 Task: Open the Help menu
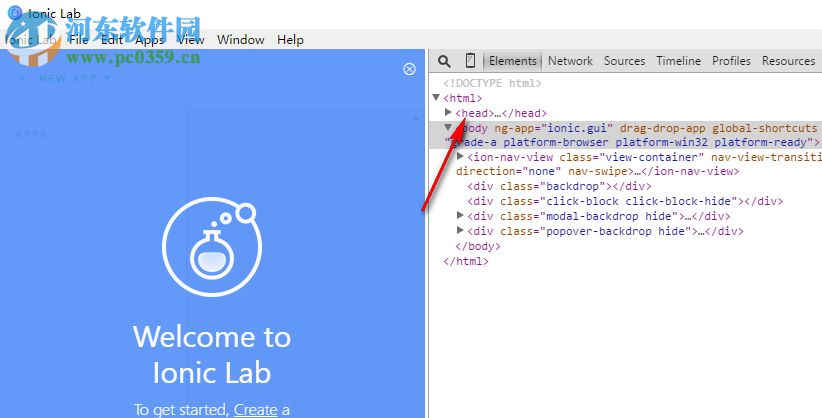[290, 40]
